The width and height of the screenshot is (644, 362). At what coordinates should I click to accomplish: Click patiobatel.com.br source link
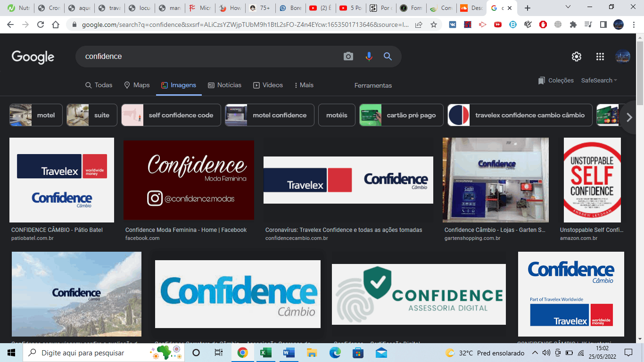coord(33,239)
